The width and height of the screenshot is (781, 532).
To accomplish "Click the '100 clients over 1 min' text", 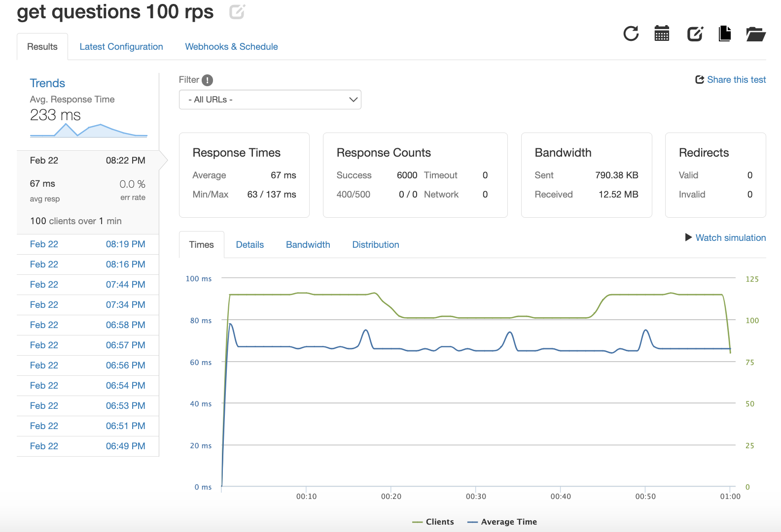I will (76, 221).
